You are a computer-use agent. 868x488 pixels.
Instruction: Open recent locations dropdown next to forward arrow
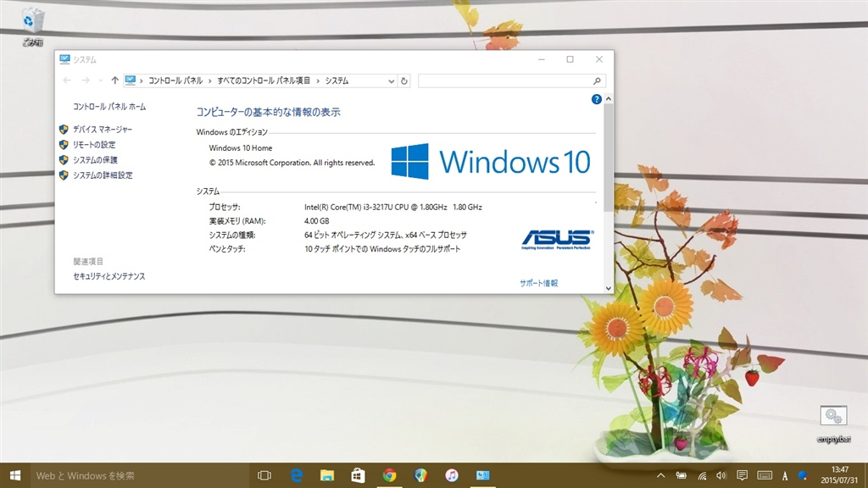[x=100, y=80]
